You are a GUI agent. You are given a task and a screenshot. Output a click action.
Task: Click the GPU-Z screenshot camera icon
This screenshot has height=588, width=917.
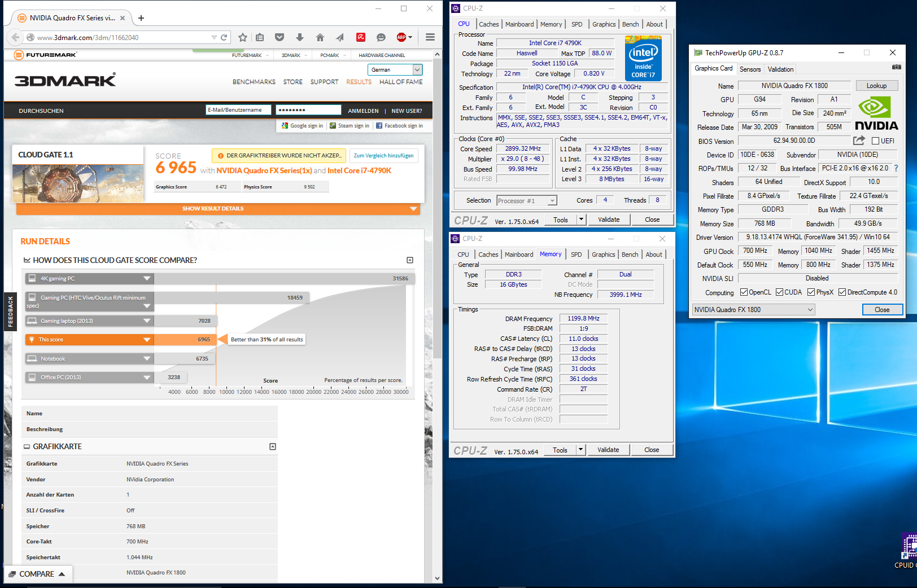coord(896,67)
